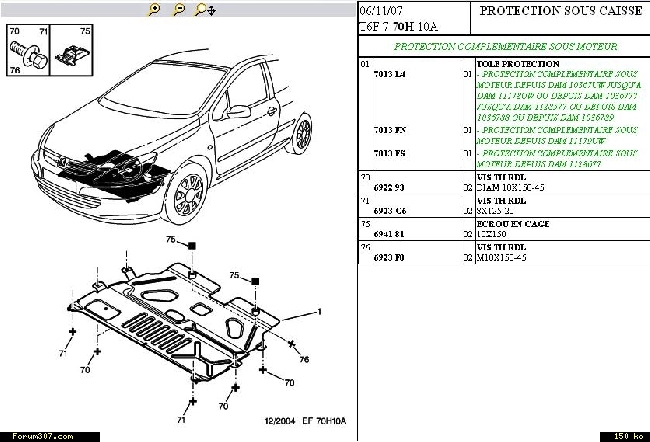Click callout number 1 on the diagram

[319, 313]
